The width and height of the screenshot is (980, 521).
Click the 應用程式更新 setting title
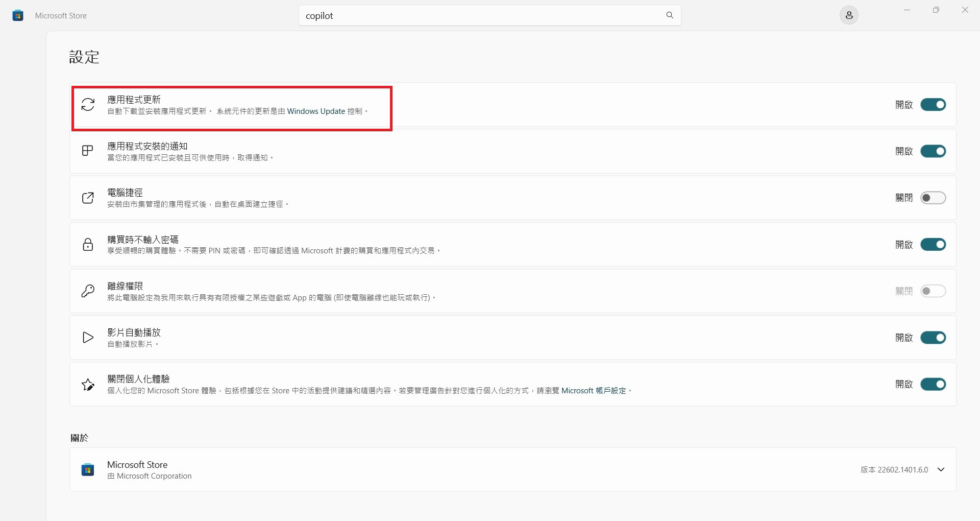click(x=134, y=100)
